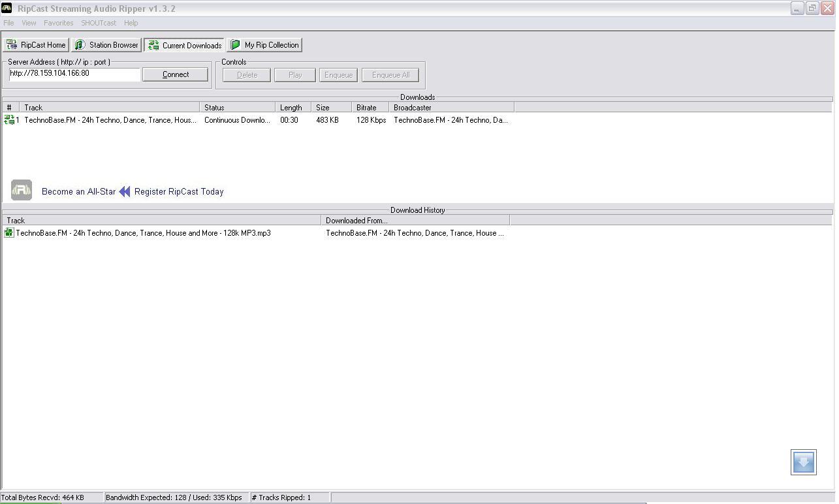This screenshot has height=504, width=839.
Task: Click the Continuous Downlo... status cell
Action: click(x=237, y=120)
